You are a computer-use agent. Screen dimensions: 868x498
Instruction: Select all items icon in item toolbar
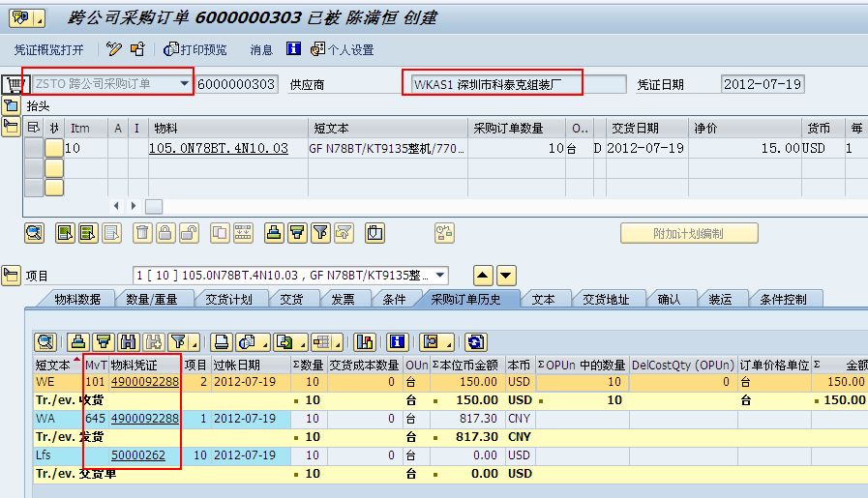click(65, 233)
